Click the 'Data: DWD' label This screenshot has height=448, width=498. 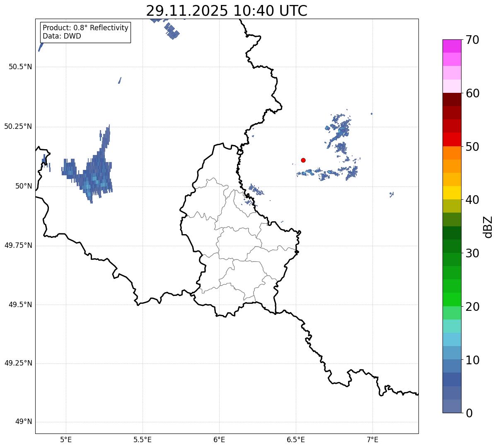[x=62, y=36]
